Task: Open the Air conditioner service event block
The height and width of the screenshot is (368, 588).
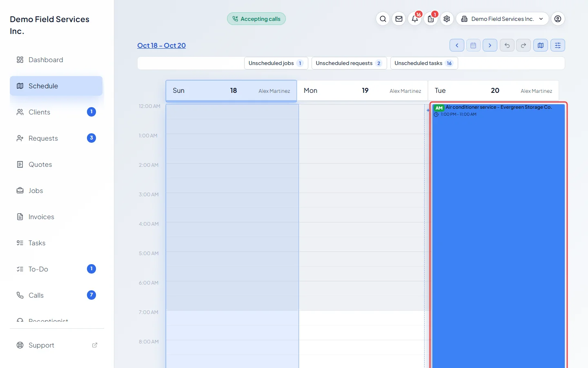Action: click(498, 235)
